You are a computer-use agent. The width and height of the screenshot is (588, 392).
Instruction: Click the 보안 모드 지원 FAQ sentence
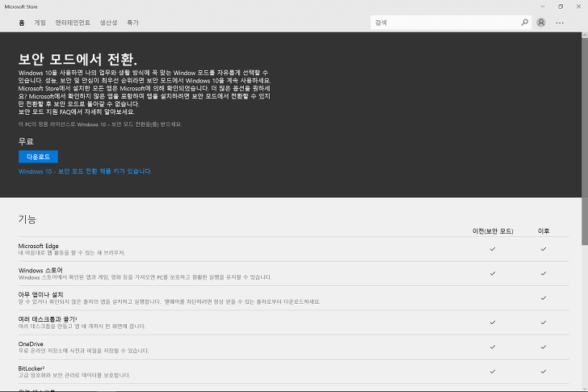(77, 112)
